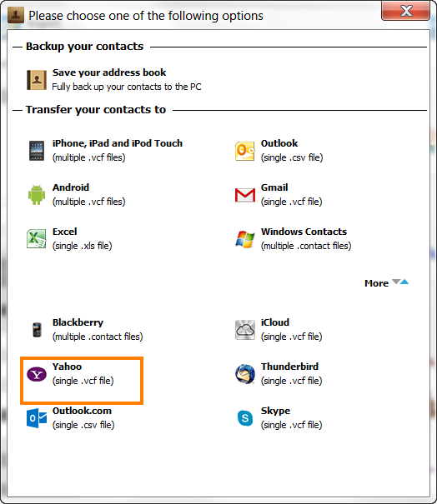Open the Save your address book option
437x504 pixels.
click(109, 72)
